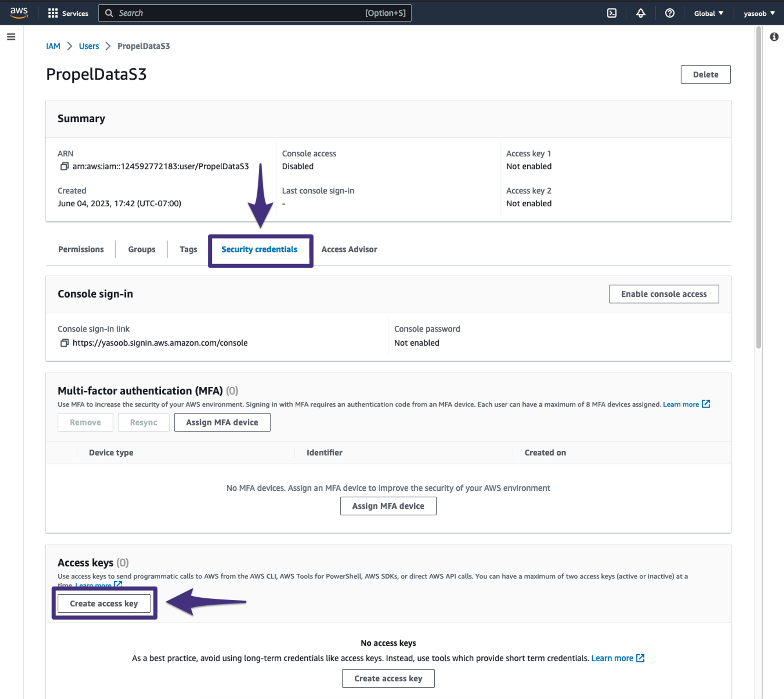Image resolution: width=784 pixels, height=699 pixels.
Task: Click the PropelDataS3 page heading
Action: [96, 74]
